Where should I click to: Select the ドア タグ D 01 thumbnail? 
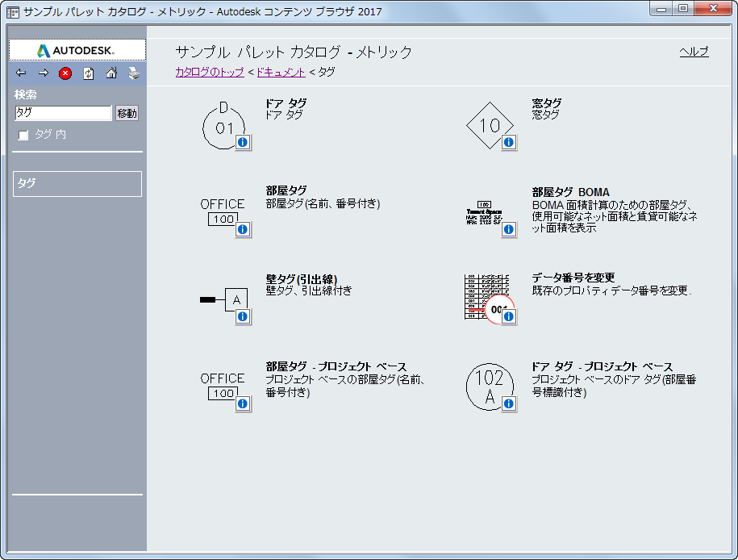(223, 125)
